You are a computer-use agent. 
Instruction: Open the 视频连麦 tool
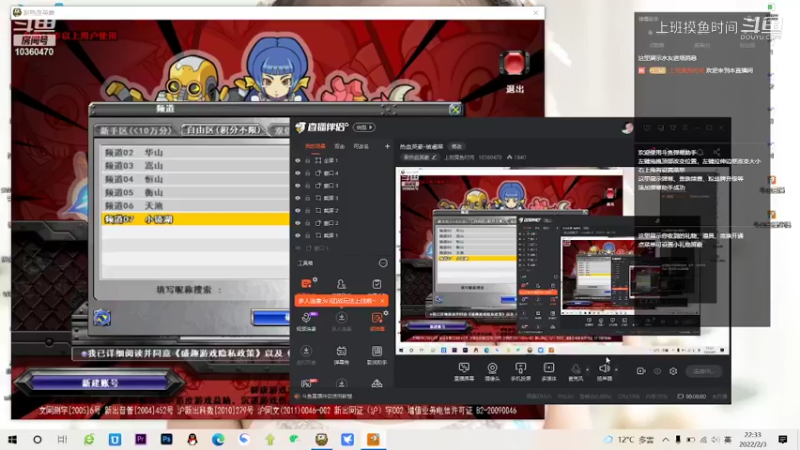(x=306, y=321)
